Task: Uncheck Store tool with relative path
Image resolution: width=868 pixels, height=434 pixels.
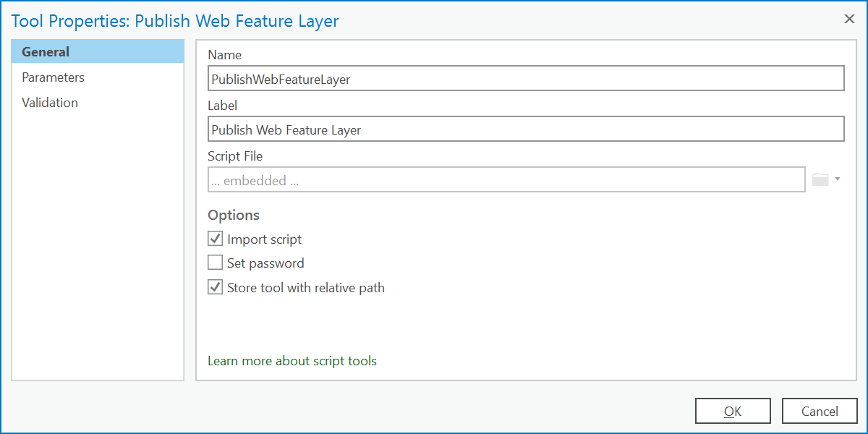Action: pos(215,286)
